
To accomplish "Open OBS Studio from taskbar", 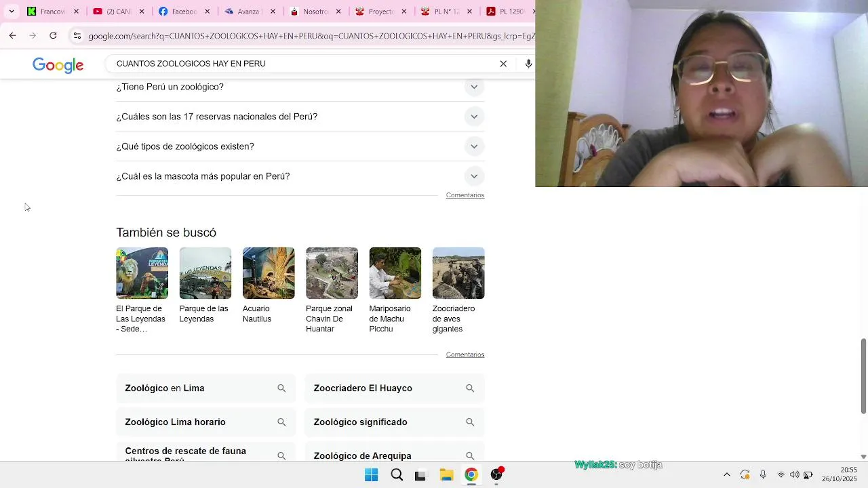I will [496, 475].
